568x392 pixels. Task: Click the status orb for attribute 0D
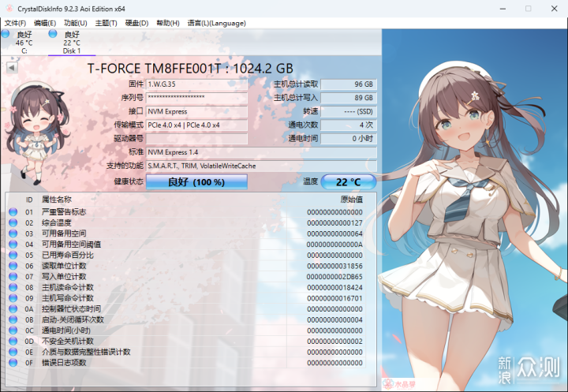pos(13,341)
